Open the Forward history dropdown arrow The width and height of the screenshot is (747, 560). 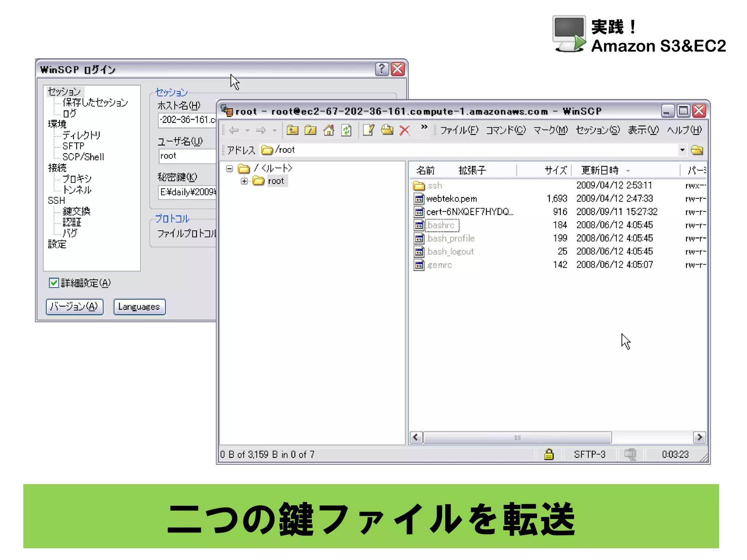pyautogui.click(x=275, y=131)
